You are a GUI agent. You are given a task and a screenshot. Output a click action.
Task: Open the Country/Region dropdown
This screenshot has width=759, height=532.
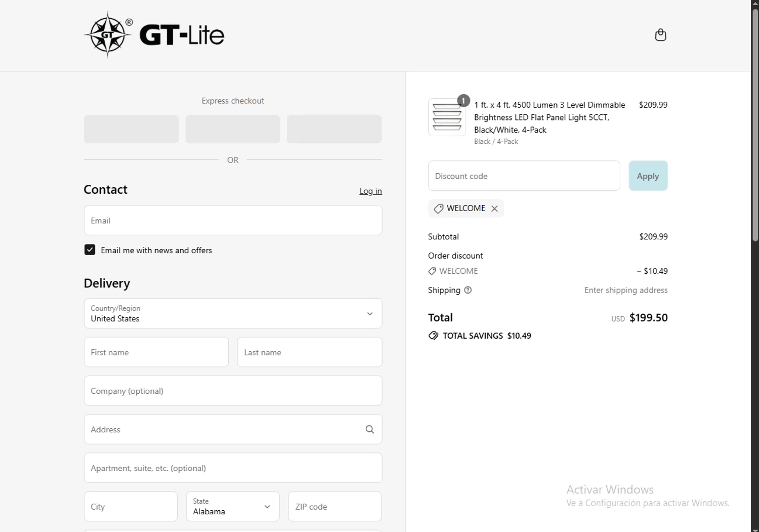tap(233, 313)
